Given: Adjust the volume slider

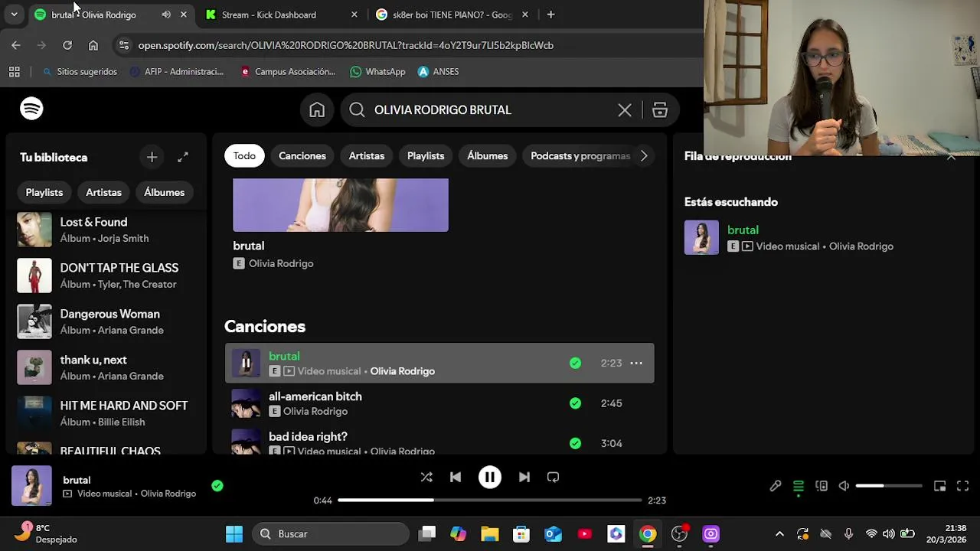Looking at the screenshot, I should coord(889,486).
